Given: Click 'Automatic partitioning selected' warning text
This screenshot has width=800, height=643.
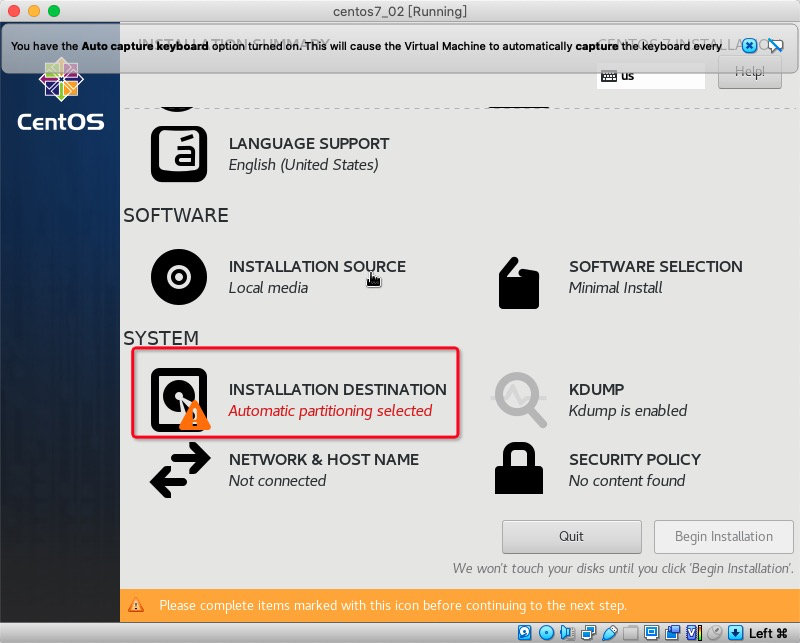Looking at the screenshot, I should point(330,411).
